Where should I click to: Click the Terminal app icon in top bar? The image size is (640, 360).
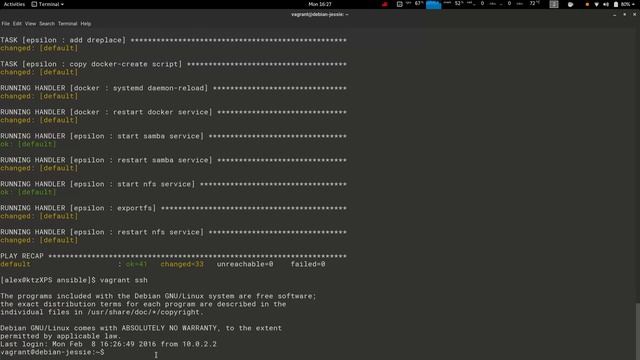(34, 4)
